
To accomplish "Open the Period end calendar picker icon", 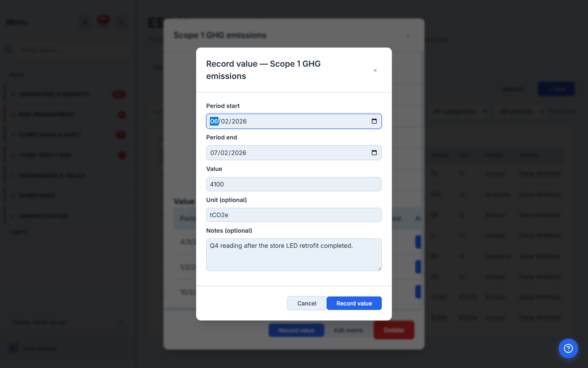I will click(x=374, y=153).
